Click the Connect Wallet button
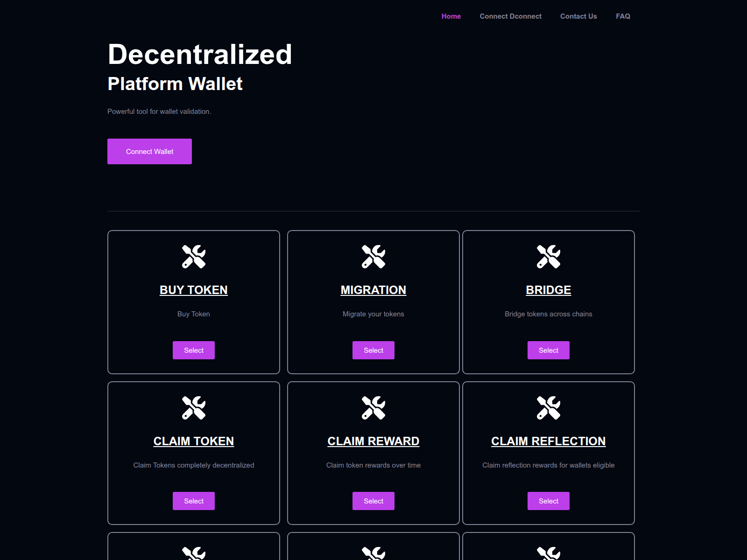 click(149, 151)
